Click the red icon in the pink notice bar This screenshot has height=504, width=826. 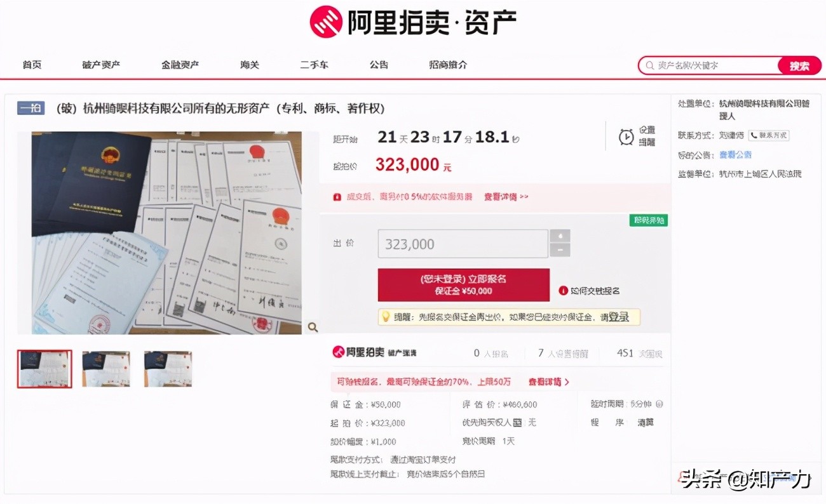pos(337,197)
